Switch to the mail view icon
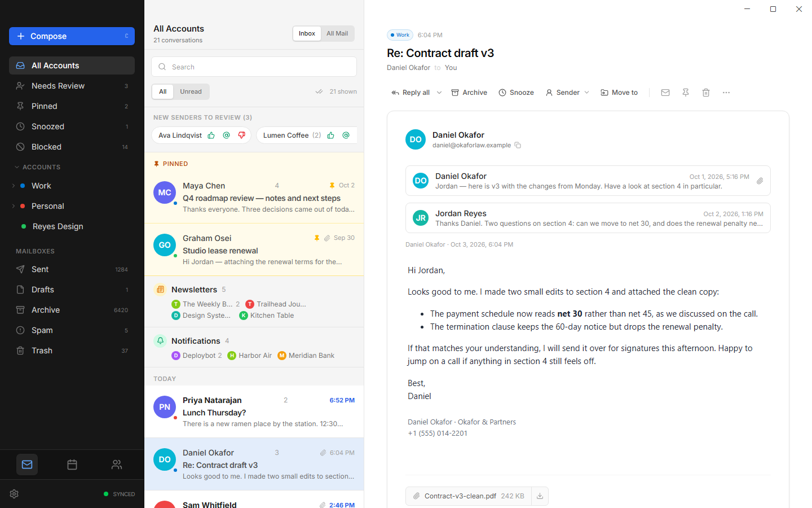The width and height of the screenshot is (812, 508). [27, 465]
